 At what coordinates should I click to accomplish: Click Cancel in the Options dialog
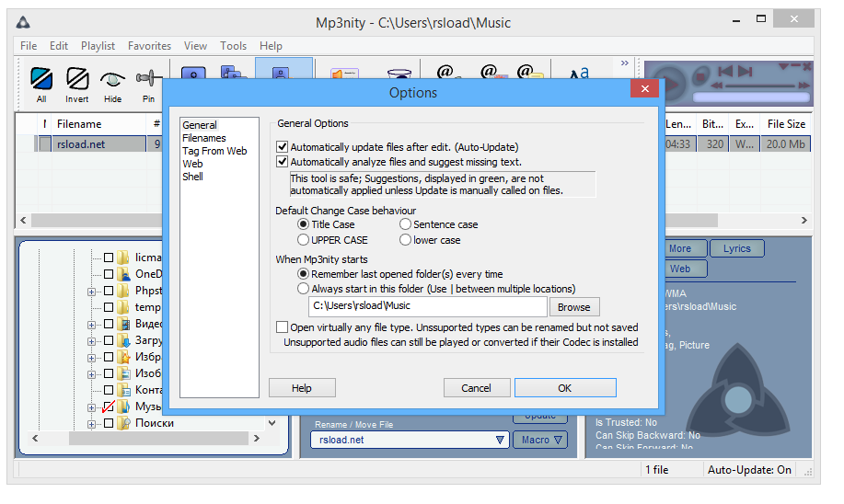pyautogui.click(x=477, y=388)
